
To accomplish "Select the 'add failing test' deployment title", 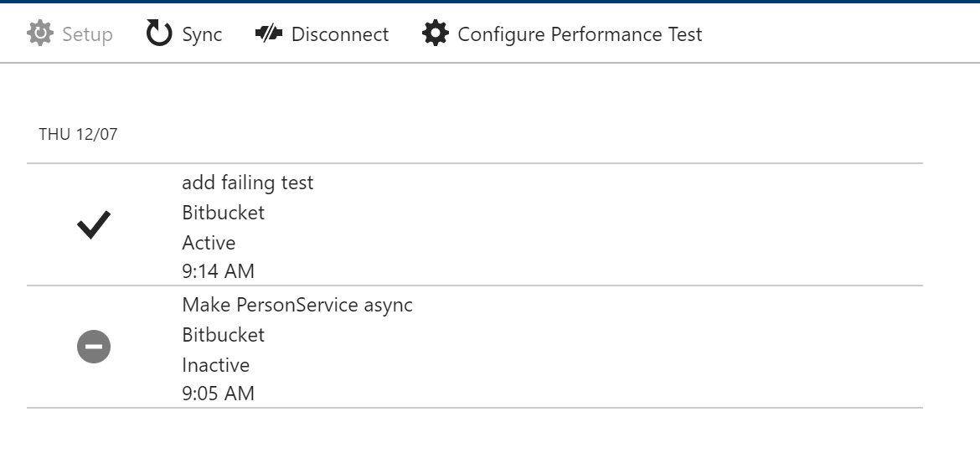I will point(247,183).
